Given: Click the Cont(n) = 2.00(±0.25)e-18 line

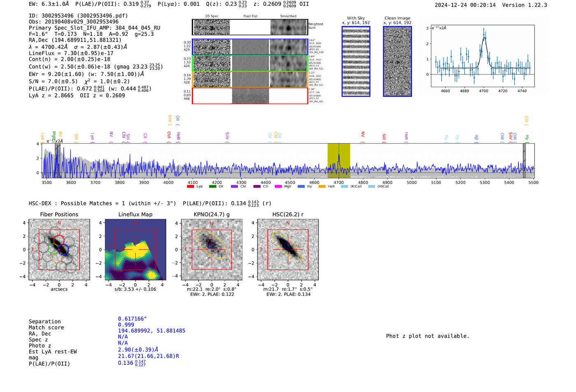Looking at the screenshot, I should (x=70, y=59).
